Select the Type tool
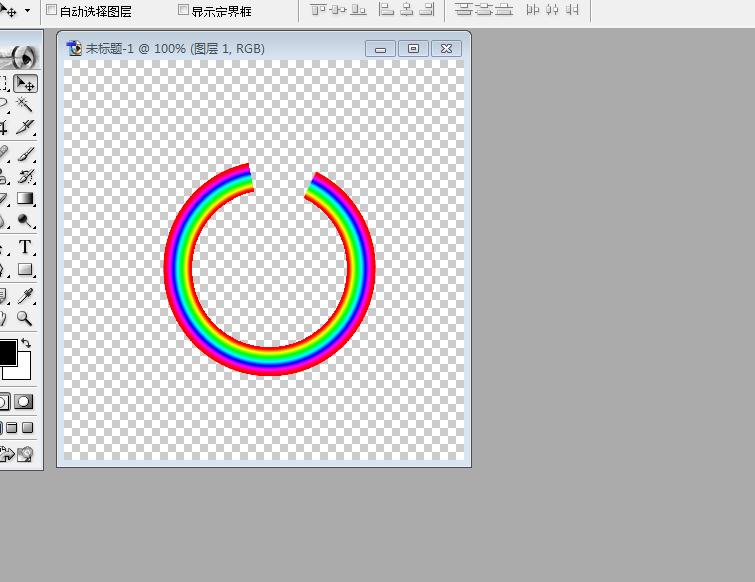Screen dimensions: 755x582 coord(25,247)
